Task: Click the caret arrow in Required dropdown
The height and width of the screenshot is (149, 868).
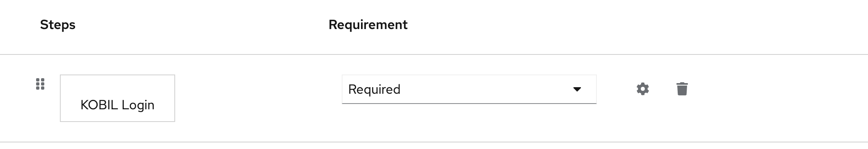Action: (x=577, y=89)
